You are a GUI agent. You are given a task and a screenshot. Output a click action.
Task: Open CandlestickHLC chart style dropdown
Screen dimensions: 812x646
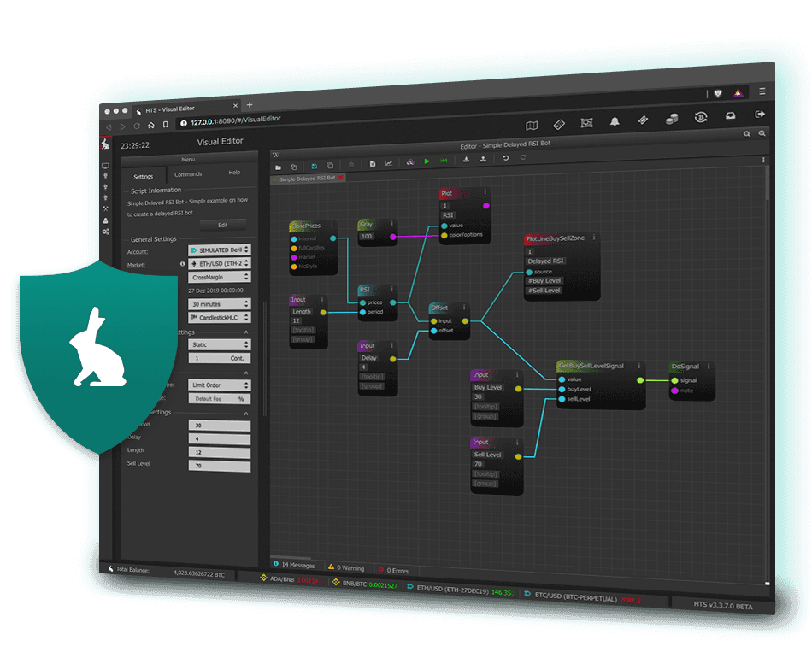click(220, 317)
